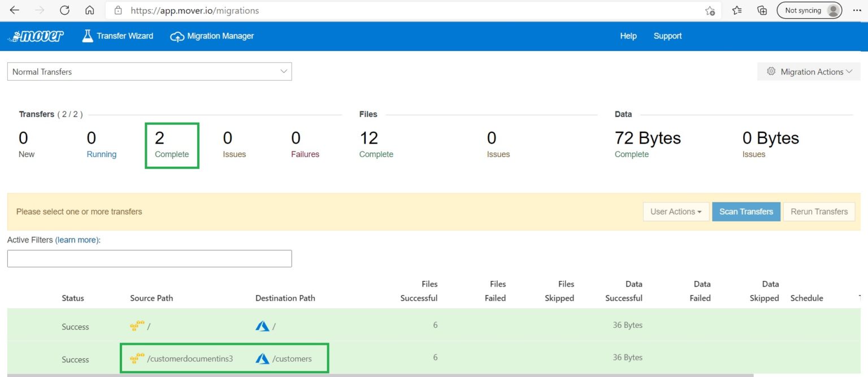Sort by the Destination Path column header
The height and width of the screenshot is (377, 868).
285,298
